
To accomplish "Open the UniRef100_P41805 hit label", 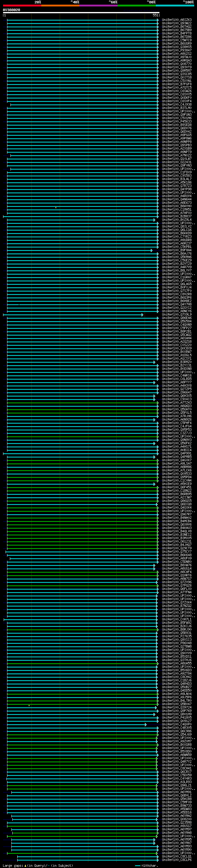I will pyautogui.click(x=176, y=718).
